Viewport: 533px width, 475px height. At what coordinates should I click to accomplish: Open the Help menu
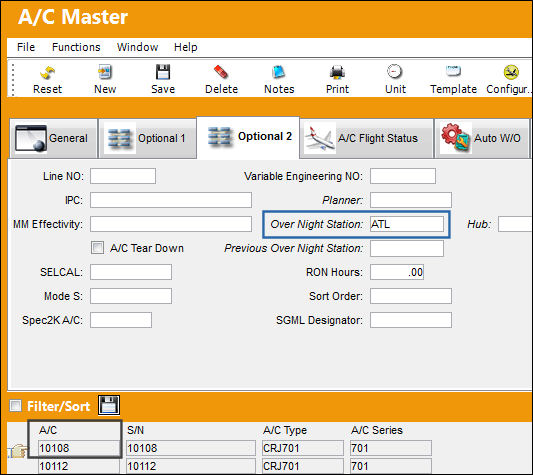[x=186, y=47]
